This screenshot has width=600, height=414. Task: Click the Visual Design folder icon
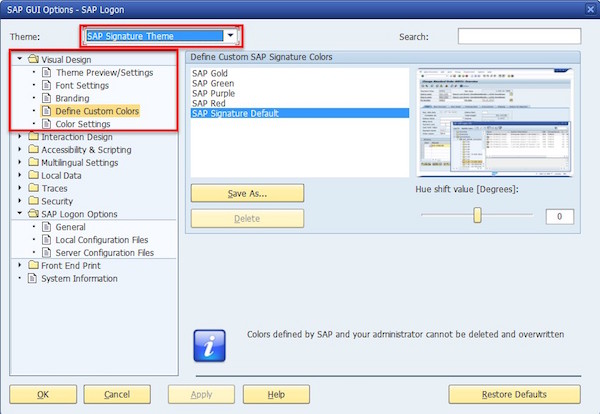[33, 59]
